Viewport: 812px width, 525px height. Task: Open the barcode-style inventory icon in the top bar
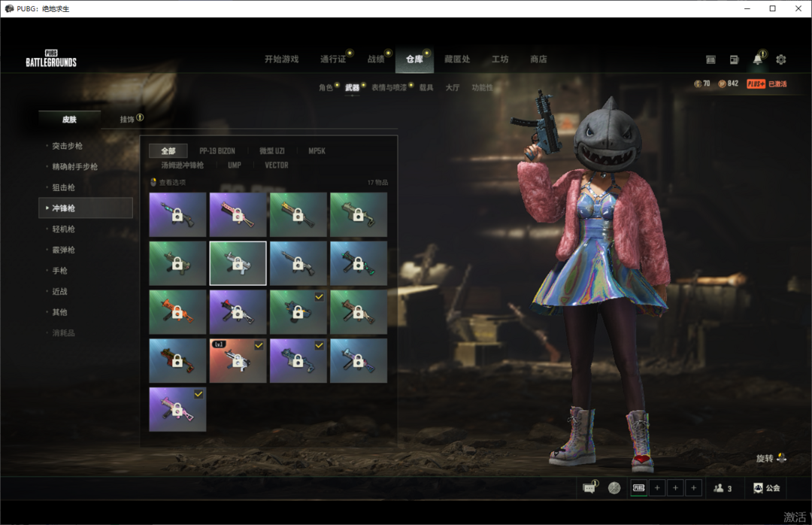click(710, 59)
